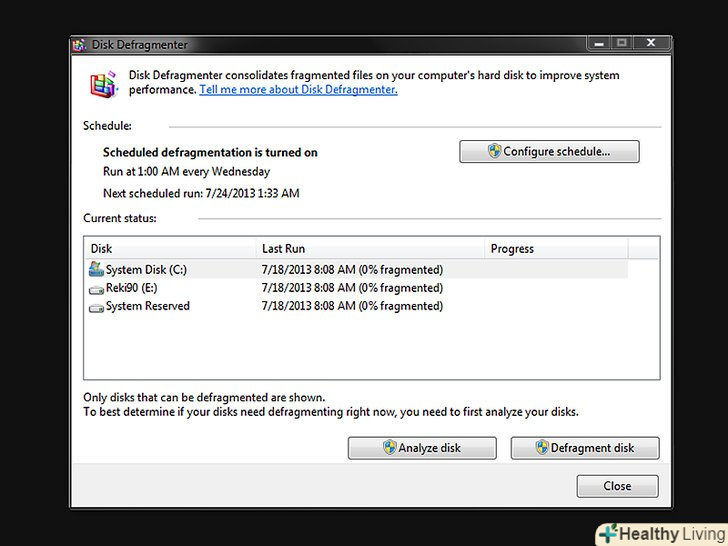The height and width of the screenshot is (546, 728).
Task: Minimize the Disk Defragmenter window
Action: (x=599, y=43)
